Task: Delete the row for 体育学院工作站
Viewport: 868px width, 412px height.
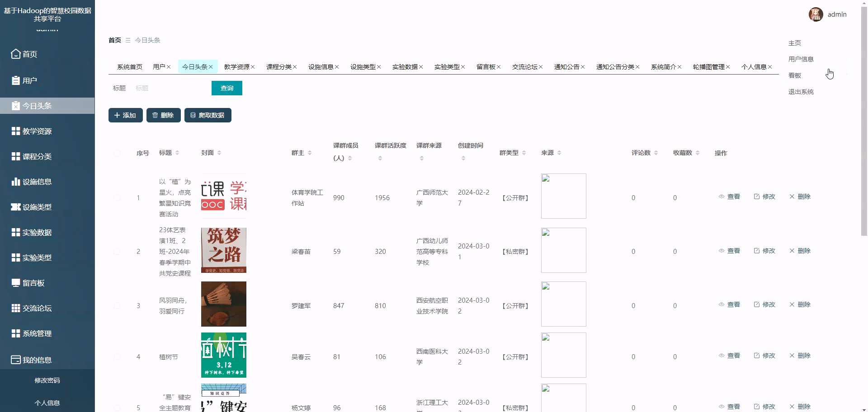Action: pyautogui.click(x=800, y=197)
